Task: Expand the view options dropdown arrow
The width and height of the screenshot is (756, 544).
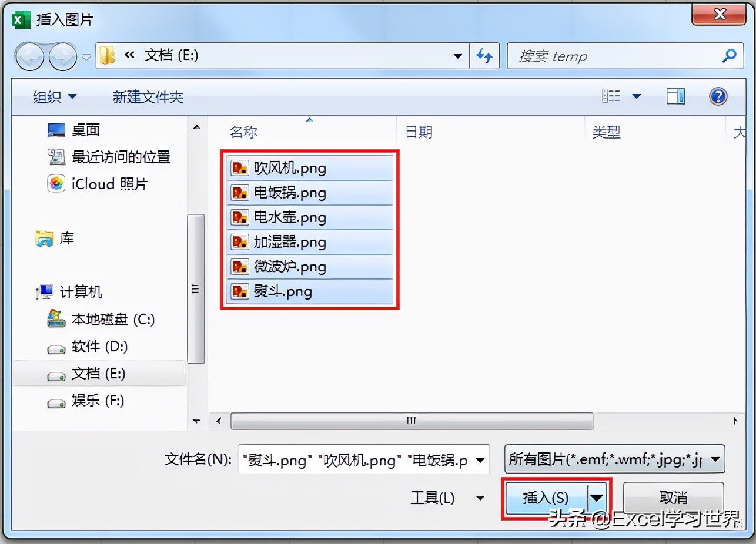Action: 637,96
